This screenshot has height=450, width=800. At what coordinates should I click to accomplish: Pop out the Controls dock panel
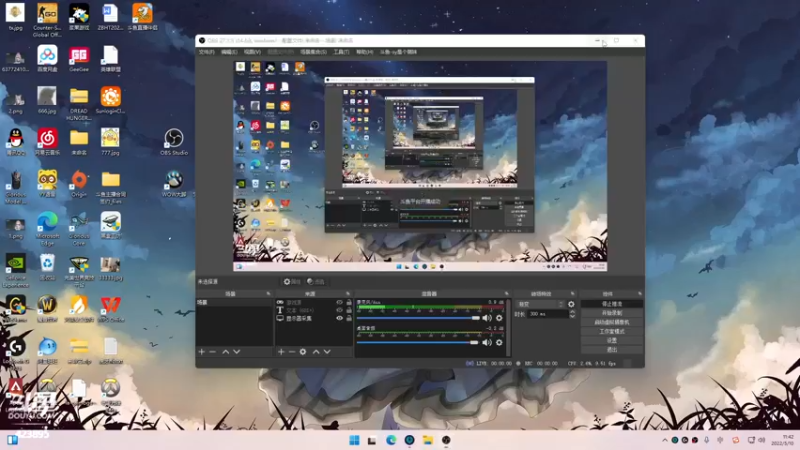coord(640,294)
